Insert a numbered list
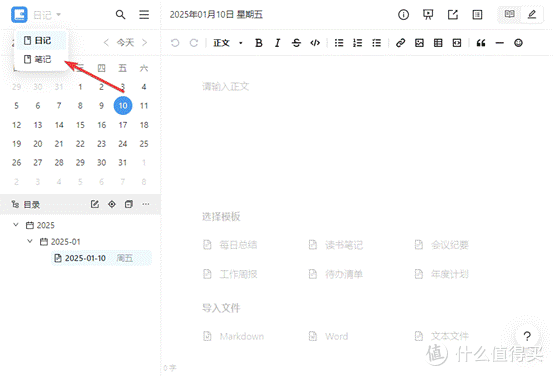553x376 pixels. coord(358,43)
